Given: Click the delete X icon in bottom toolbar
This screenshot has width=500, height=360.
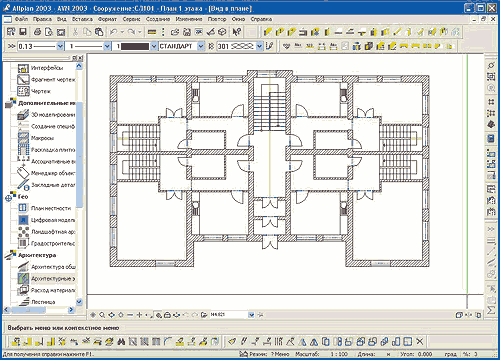Looking at the screenshot, I should [420, 341].
